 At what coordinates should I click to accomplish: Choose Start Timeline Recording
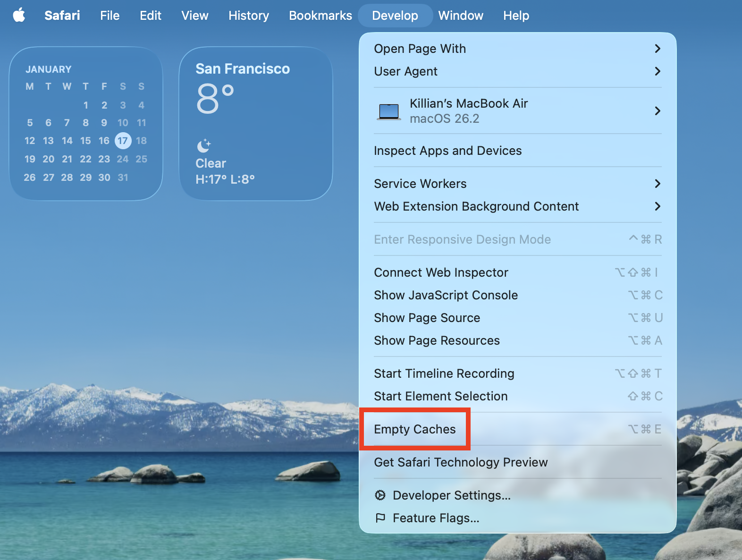518,373
